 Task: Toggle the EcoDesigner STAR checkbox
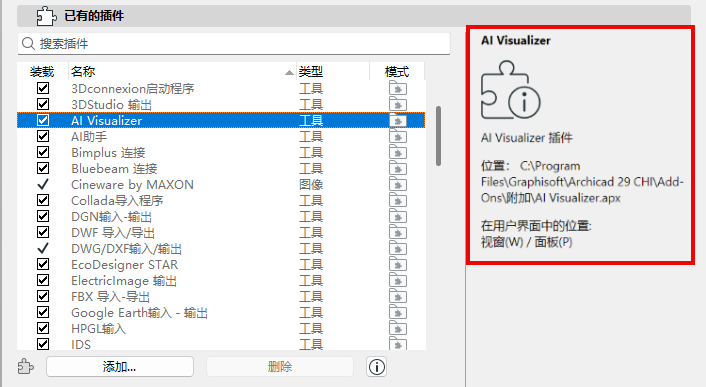(43, 265)
